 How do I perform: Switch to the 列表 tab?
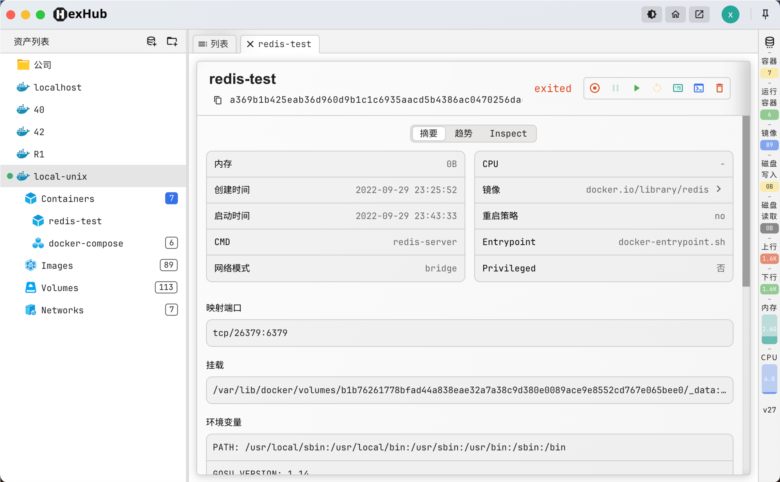pyautogui.click(x=214, y=44)
